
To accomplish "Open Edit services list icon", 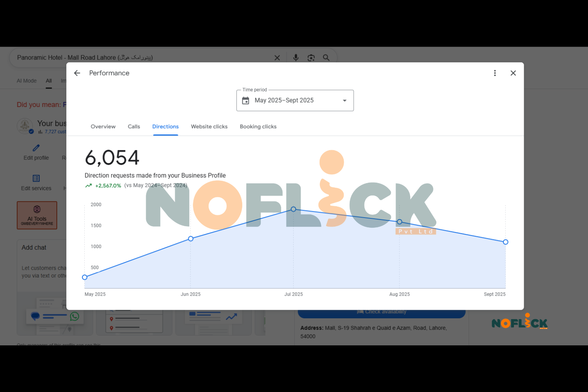I will point(36,178).
